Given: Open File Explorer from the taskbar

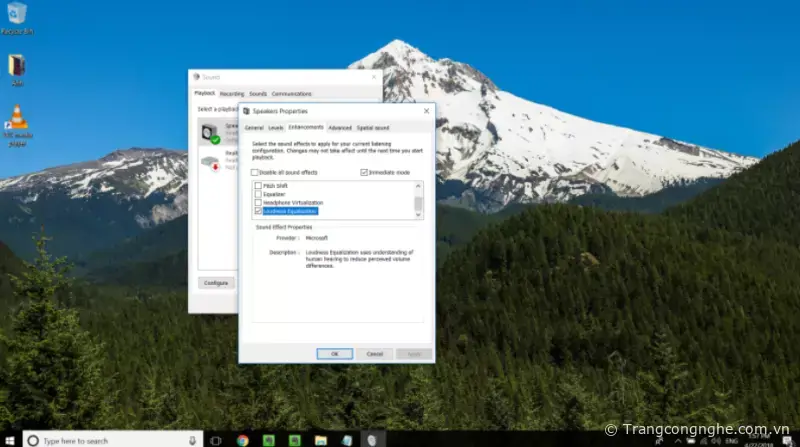Looking at the screenshot, I should point(320,440).
